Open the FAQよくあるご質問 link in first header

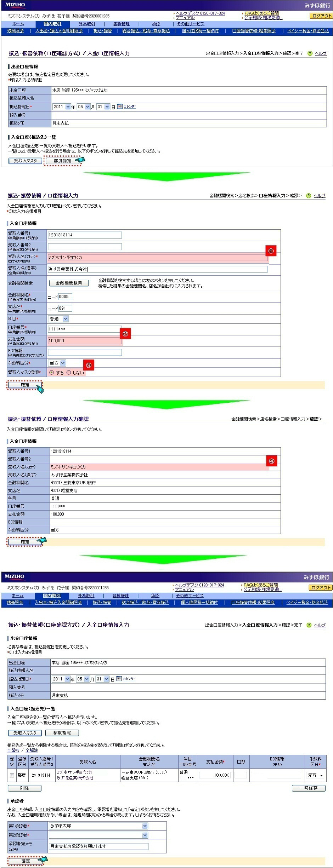[261, 13]
